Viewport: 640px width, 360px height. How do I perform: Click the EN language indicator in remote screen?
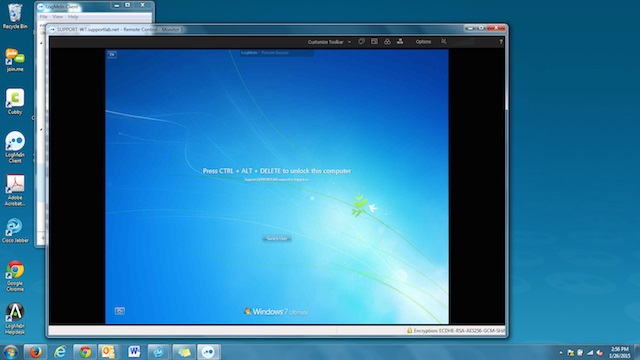[x=112, y=54]
